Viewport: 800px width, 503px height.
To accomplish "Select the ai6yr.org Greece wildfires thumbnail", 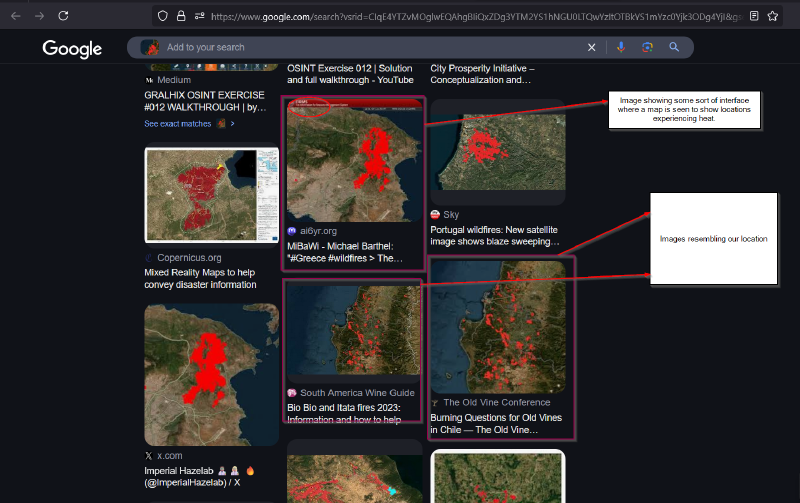I will coord(354,160).
